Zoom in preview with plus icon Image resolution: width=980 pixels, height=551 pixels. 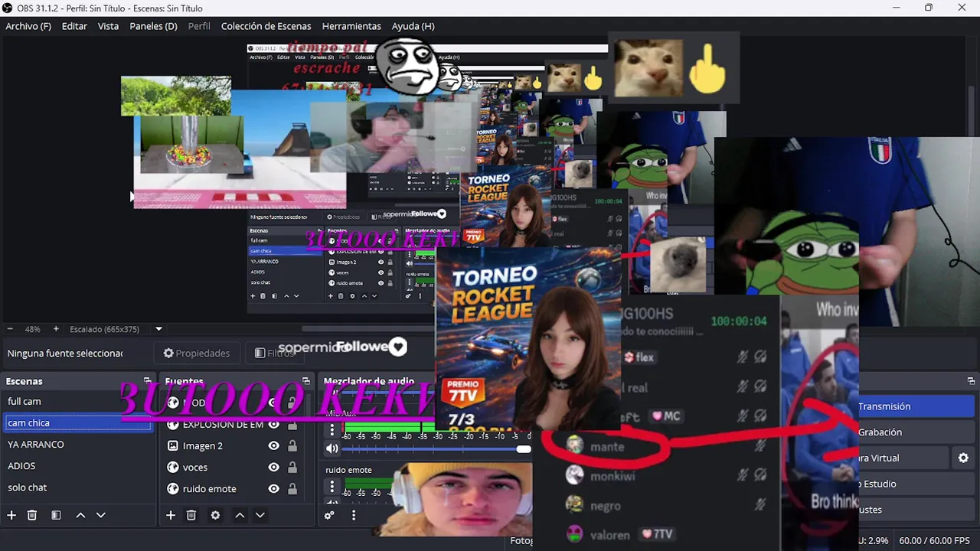[x=56, y=329]
